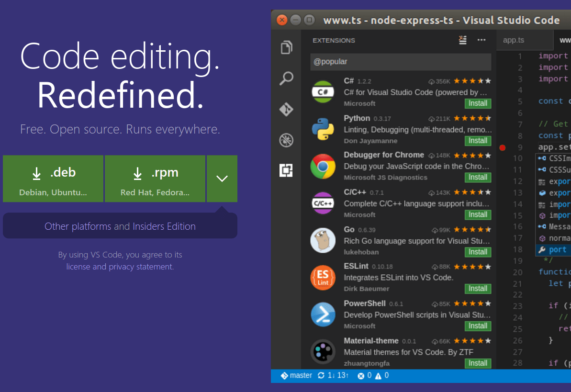Click the Python extension star rating
The image size is (571, 392).
(x=472, y=118)
